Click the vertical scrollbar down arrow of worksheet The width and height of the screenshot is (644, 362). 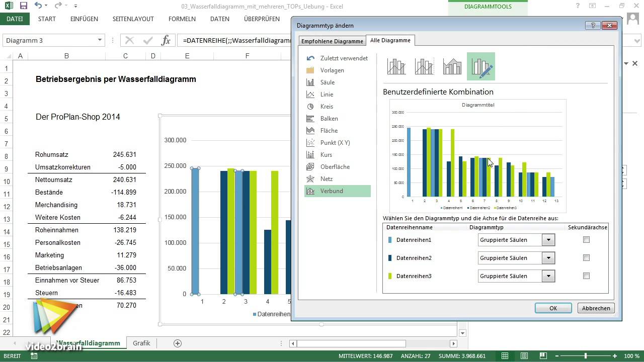(x=463, y=333)
